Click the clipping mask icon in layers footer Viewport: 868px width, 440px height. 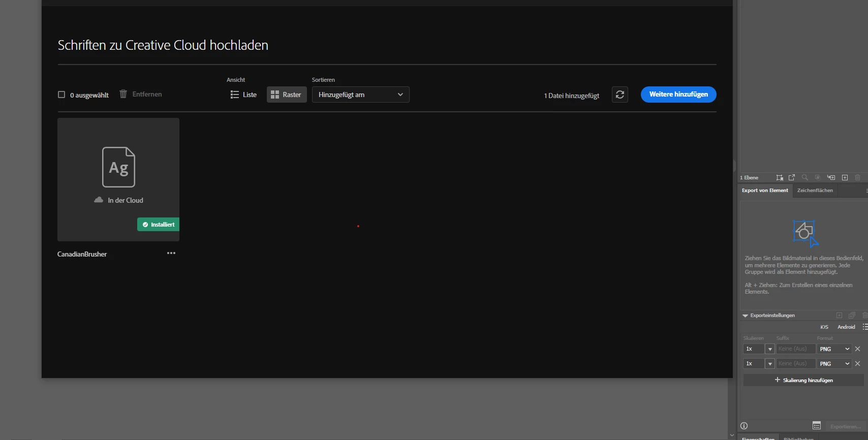point(818,177)
